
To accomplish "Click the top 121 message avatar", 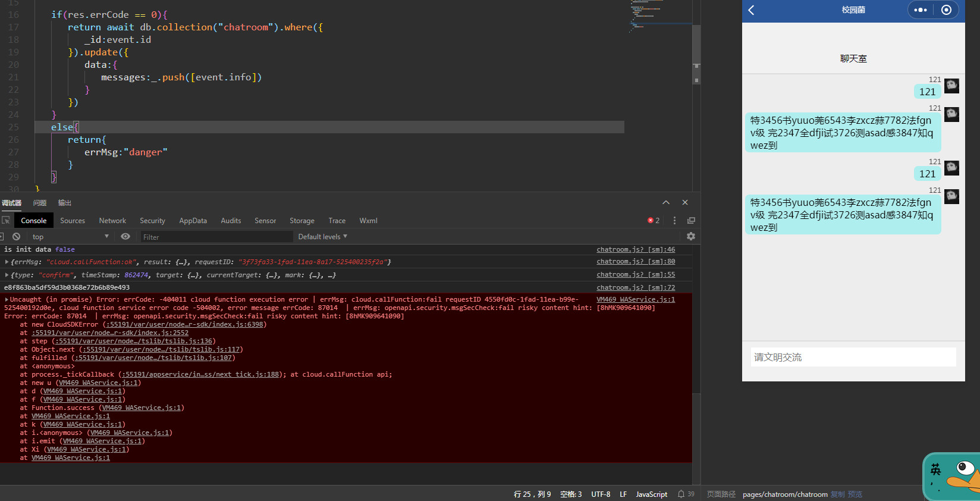I will click(951, 86).
